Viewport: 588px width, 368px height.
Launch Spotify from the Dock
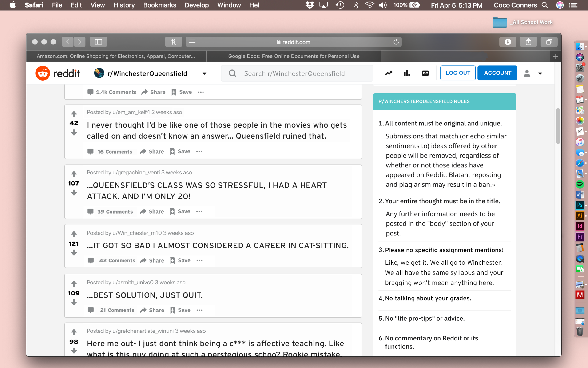[x=580, y=184]
